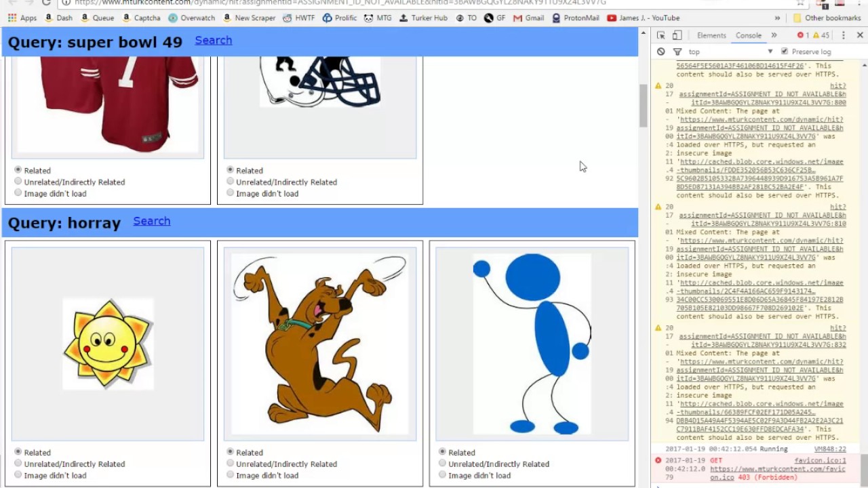
Task: Open the GF bookmark
Action: tap(495, 18)
